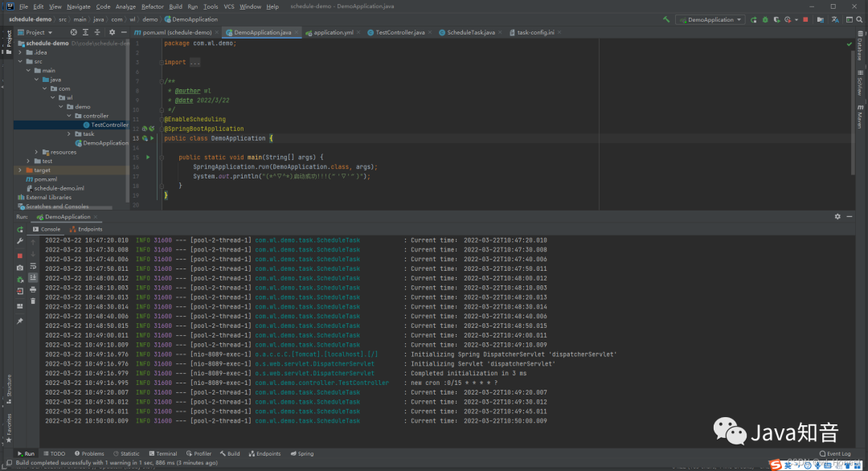The height and width of the screenshot is (471, 868).
Task: Click the Debug bug icon in top toolbar
Action: click(x=764, y=19)
